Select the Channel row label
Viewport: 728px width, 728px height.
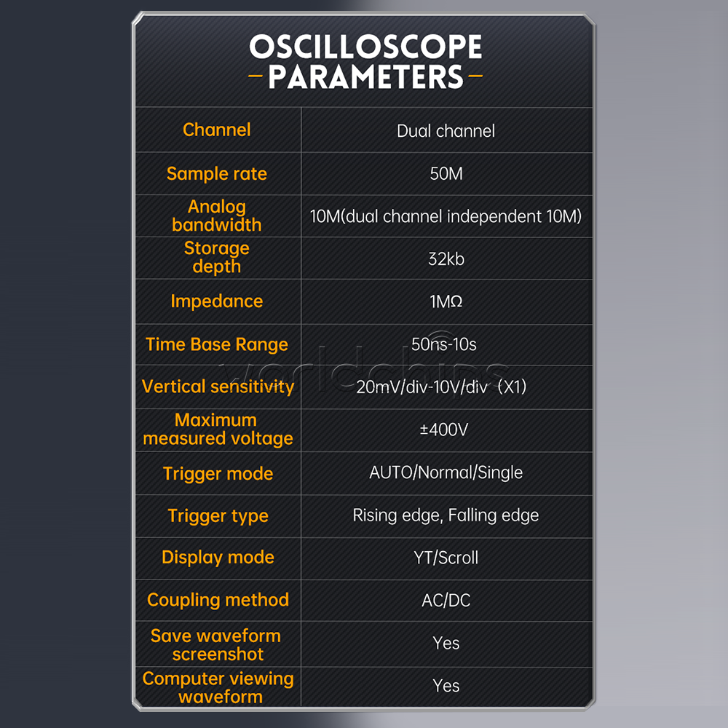click(x=217, y=130)
